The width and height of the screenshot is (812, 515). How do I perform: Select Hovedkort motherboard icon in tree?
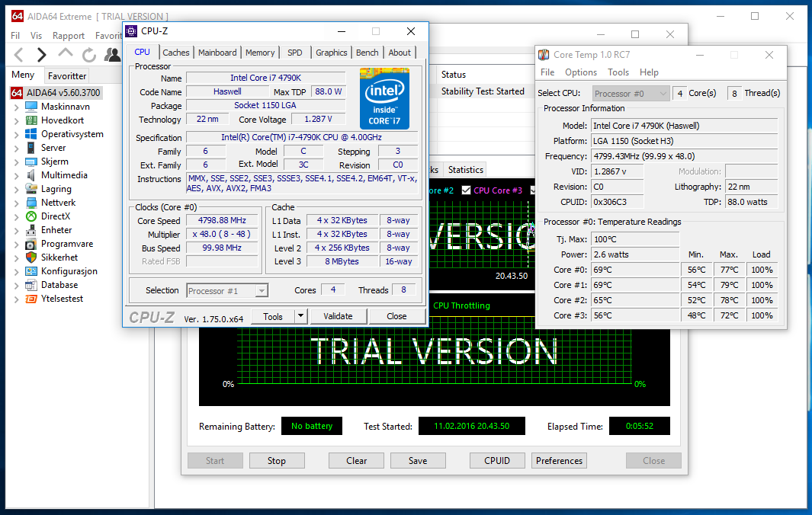click(31, 120)
